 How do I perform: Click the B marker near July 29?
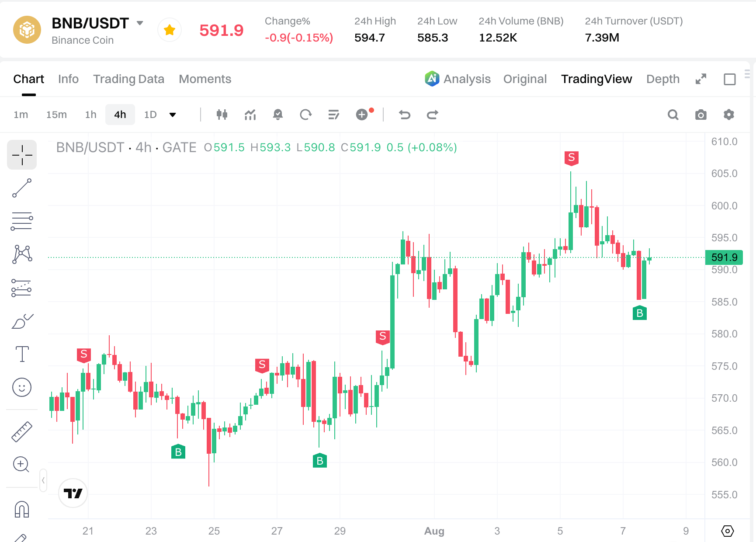[x=320, y=460]
